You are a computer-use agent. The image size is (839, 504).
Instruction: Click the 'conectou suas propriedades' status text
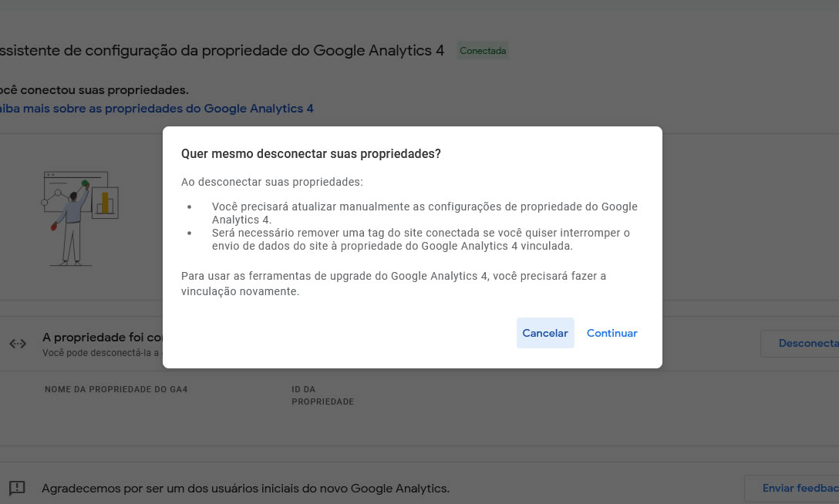click(x=94, y=90)
